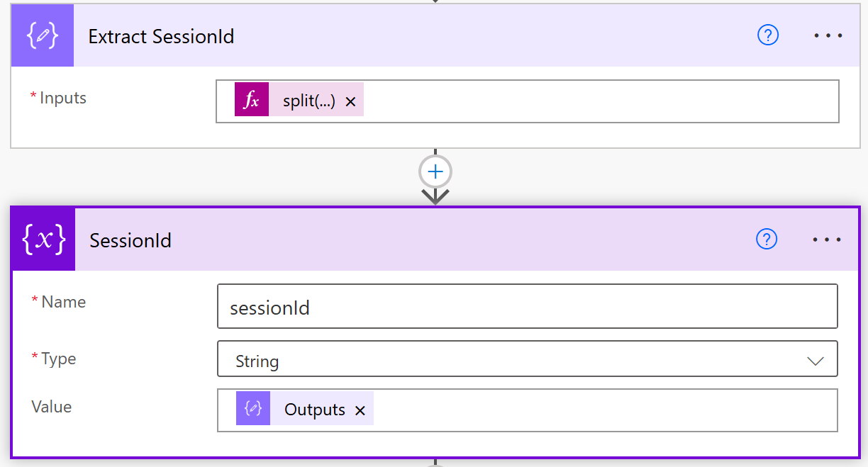
Task: Open the SessionId action ellipsis menu
Action: 827,240
